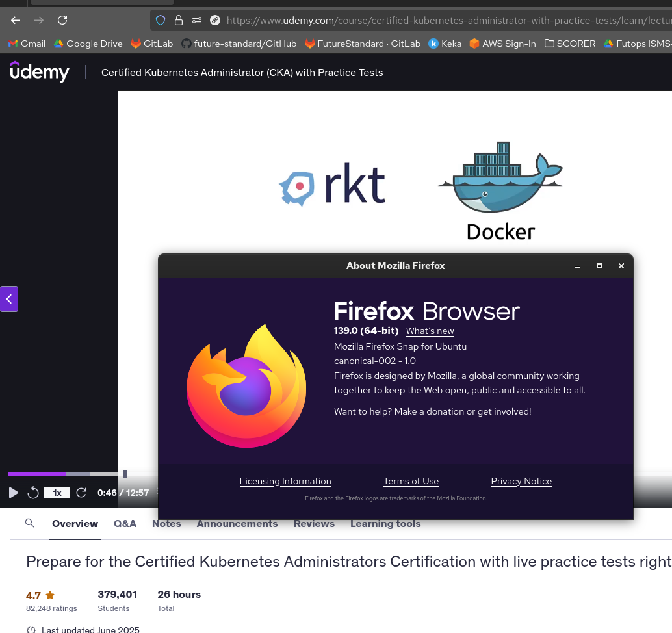Open Terms of Use link
The width and height of the screenshot is (672, 633).
(411, 481)
